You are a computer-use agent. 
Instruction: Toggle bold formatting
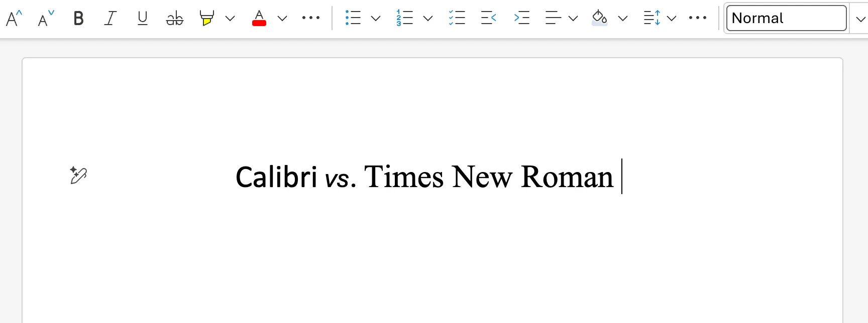[78, 19]
